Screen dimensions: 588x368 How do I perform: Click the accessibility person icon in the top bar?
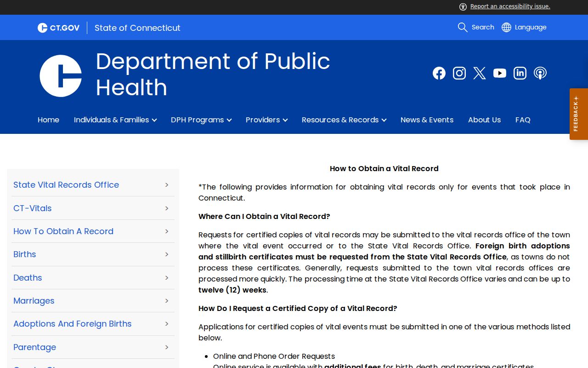[463, 6]
